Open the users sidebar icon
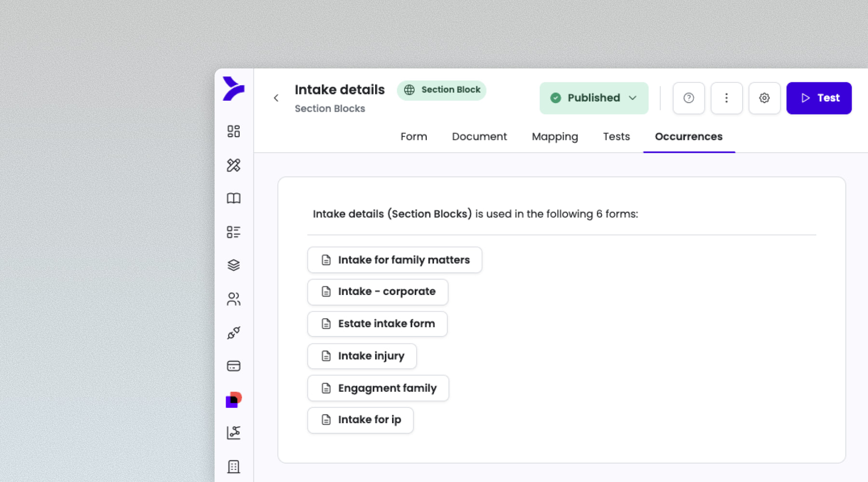Screen dimensions: 868x482 pos(233,299)
